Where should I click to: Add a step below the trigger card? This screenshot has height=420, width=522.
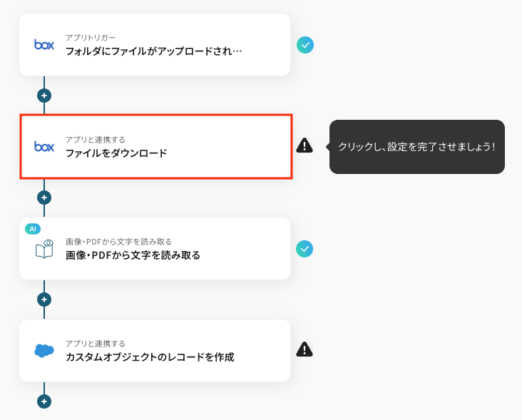coord(44,95)
